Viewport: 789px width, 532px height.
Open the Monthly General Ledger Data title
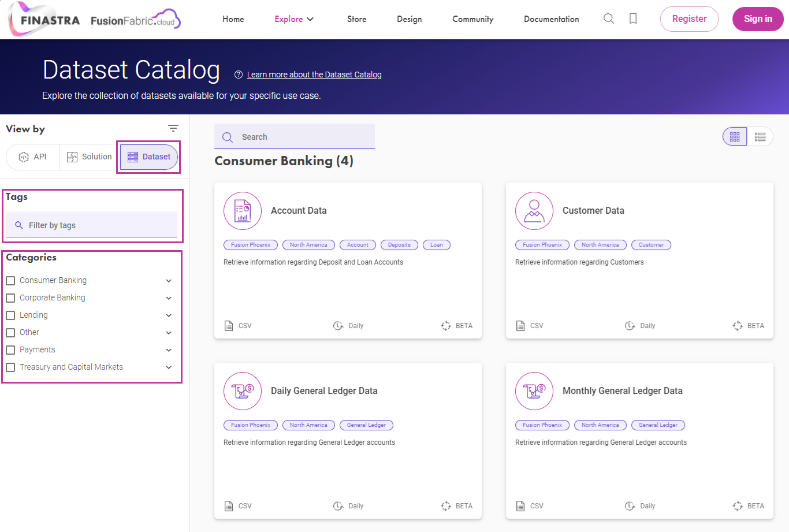point(623,391)
